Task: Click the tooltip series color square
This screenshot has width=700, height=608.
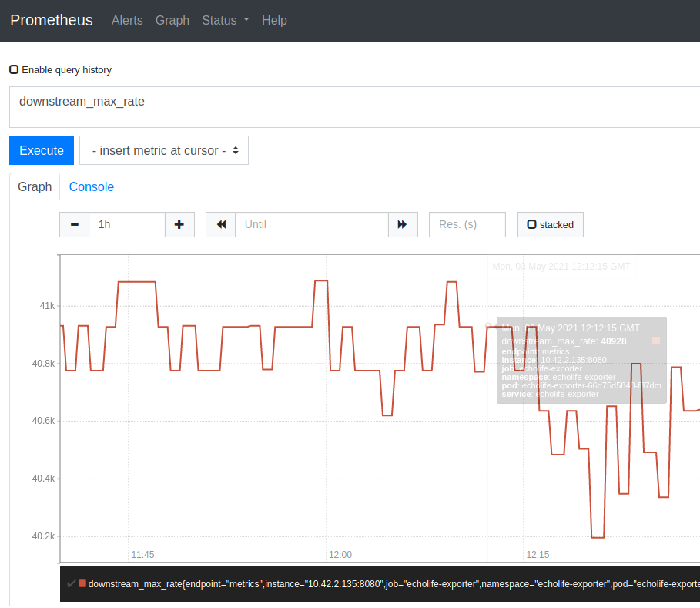Action: pyautogui.click(x=656, y=341)
